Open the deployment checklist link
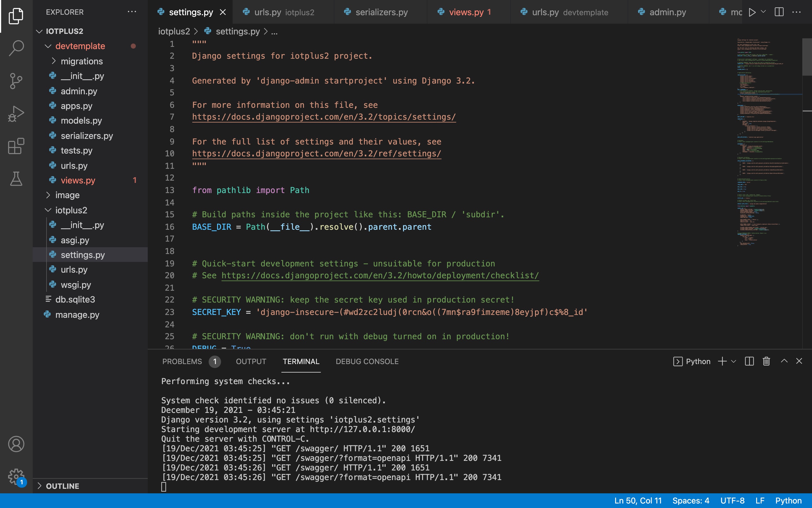This screenshot has width=812, height=508. (x=380, y=275)
